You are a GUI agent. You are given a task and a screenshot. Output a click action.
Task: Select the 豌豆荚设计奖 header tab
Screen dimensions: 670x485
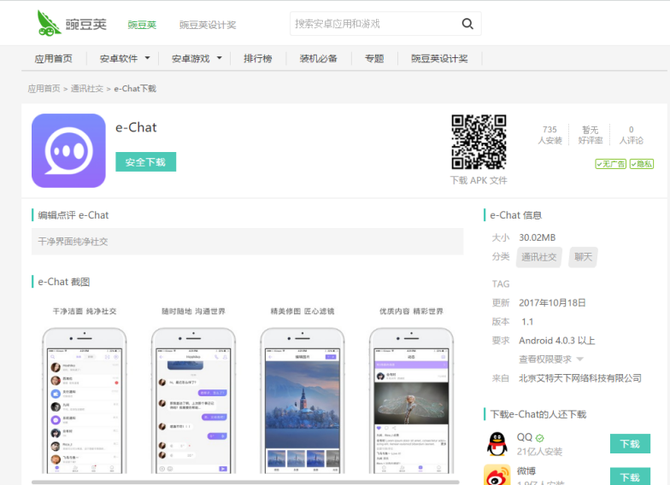click(x=208, y=25)
